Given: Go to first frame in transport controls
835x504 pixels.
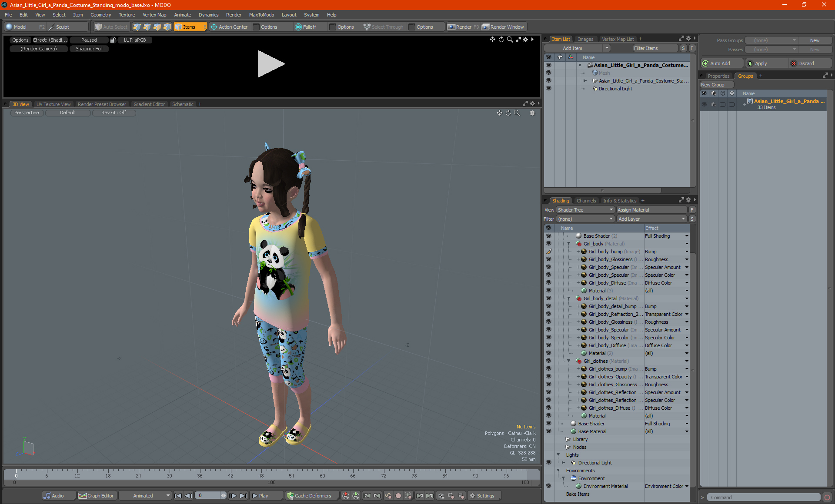Looking at the screenshot, I should pos(178,496).
